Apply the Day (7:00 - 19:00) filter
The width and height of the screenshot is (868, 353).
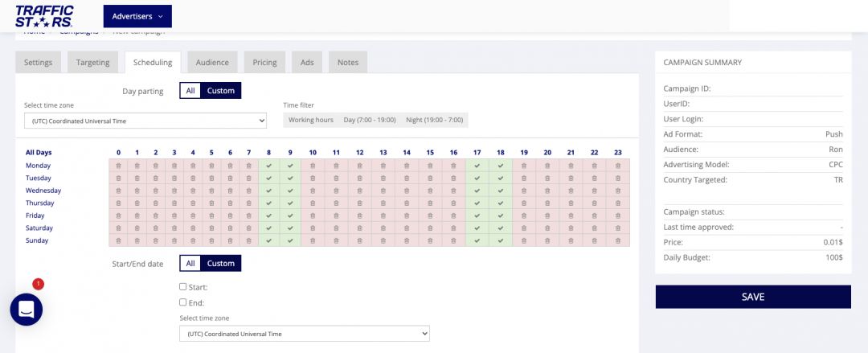(x=370, y=120)
